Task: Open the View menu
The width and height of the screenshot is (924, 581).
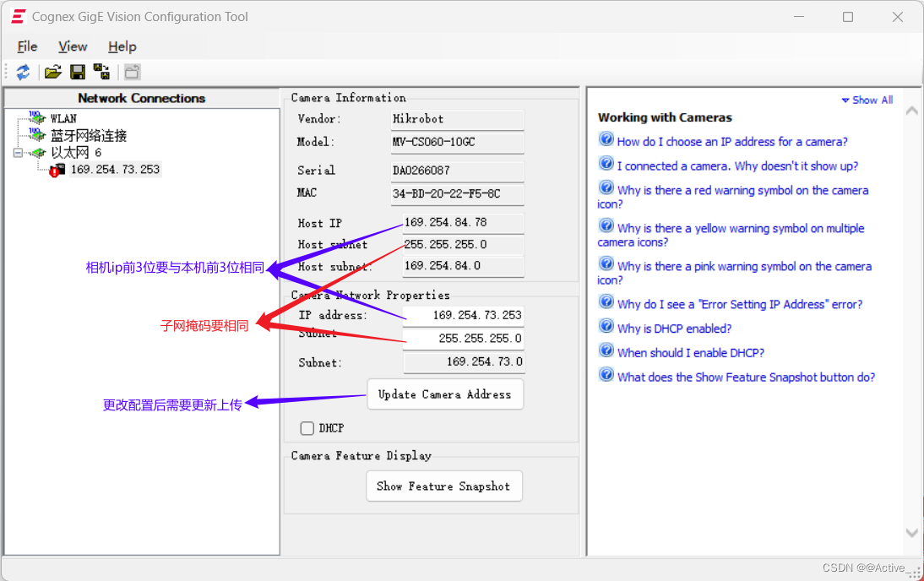Action: coord(73,46)
